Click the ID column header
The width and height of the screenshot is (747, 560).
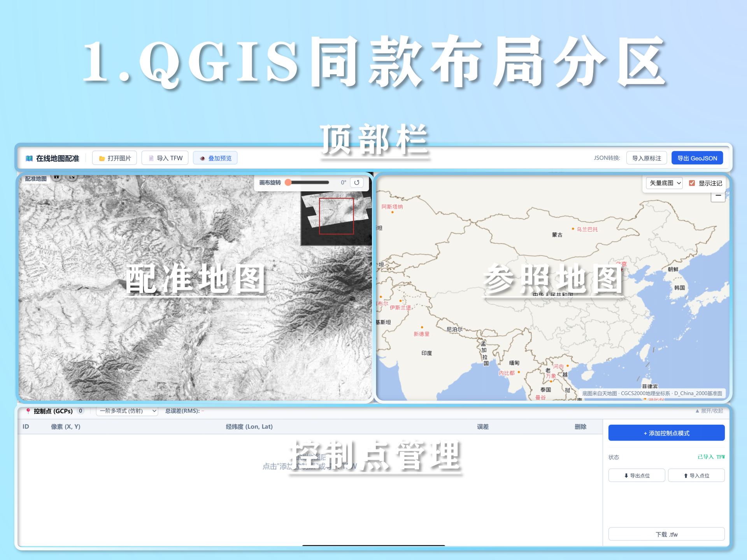[x=26, y=427]
